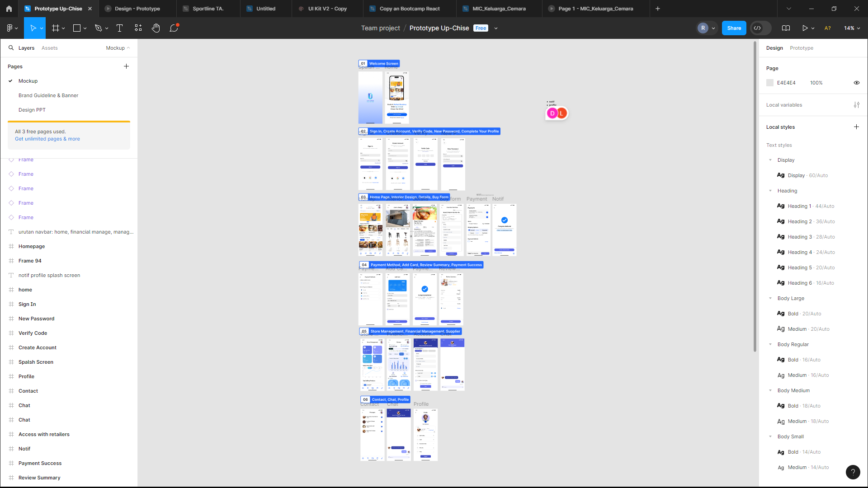The height and width of the screenshot is (488, 868).
Task: Collapse the Mockup pages chevron
Action: tap(128, 48)
